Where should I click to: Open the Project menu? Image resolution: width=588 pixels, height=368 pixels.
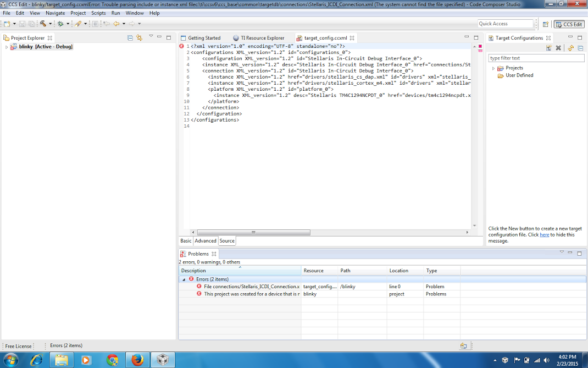[x=78, y=13]
